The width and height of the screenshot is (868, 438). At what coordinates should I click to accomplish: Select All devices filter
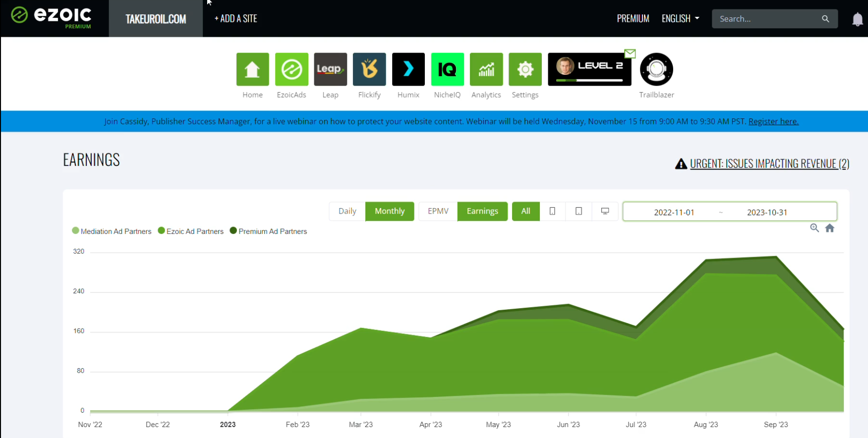tap(526, 211)
